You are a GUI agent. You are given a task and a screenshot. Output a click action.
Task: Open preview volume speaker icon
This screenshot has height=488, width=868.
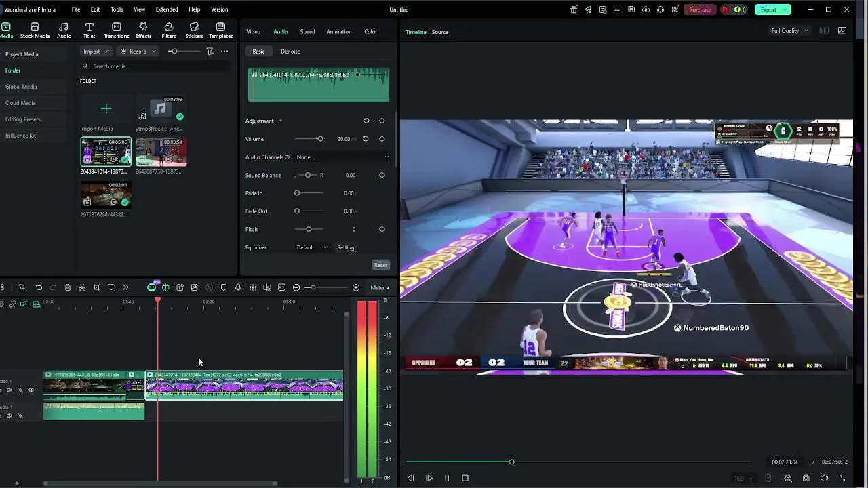pyautogui.click(x=824, y=478)
